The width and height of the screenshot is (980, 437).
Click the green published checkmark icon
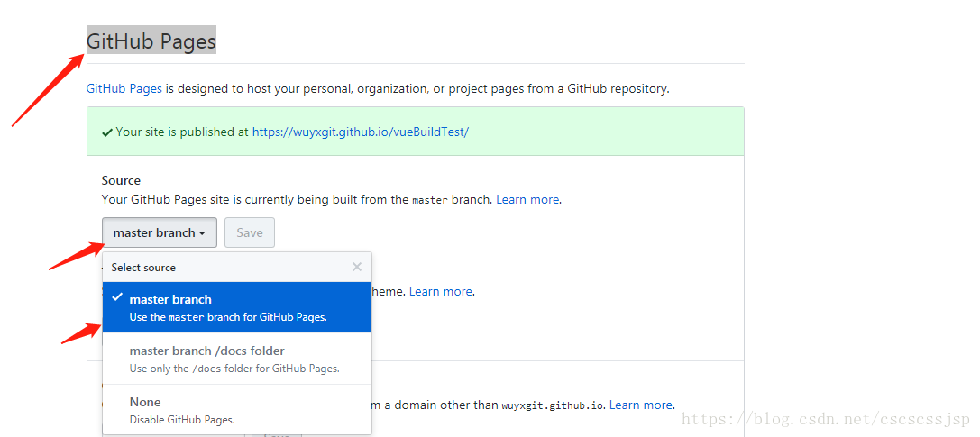(107, 132)
